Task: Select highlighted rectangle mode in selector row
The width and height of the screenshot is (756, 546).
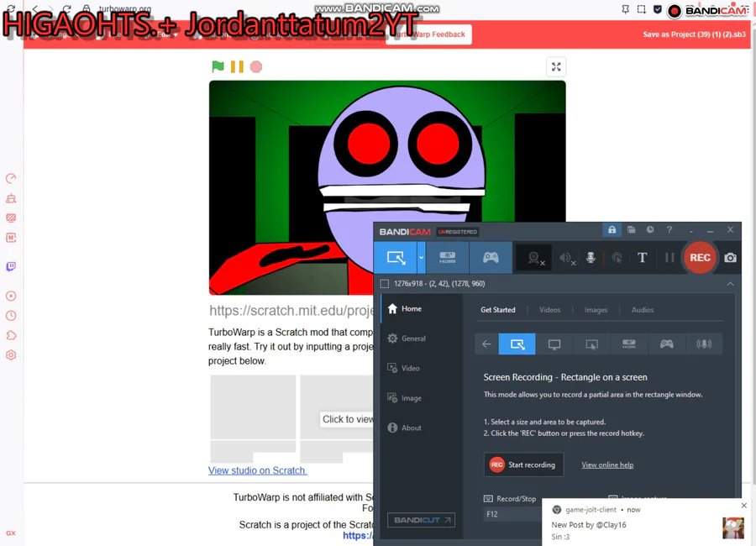Action: coord(517,344)
